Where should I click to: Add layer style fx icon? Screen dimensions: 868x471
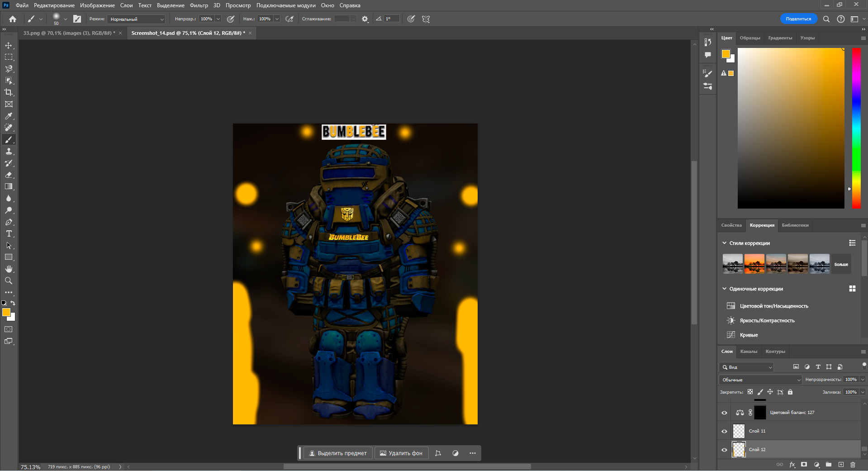[792, 464]
